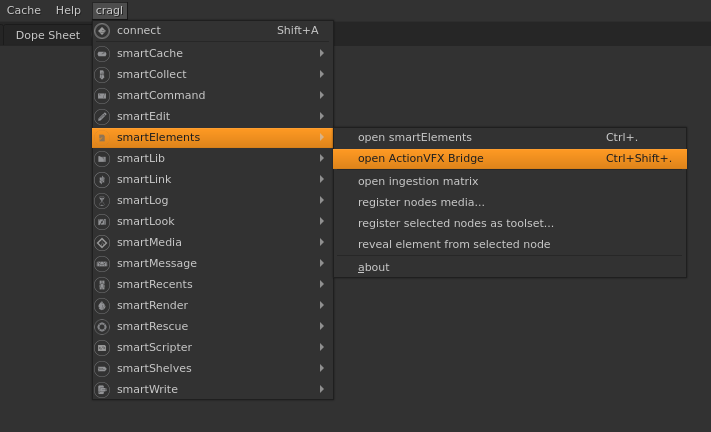Click the smartRender icon
The height and width of the screenshot is (432, 711).
102,306
